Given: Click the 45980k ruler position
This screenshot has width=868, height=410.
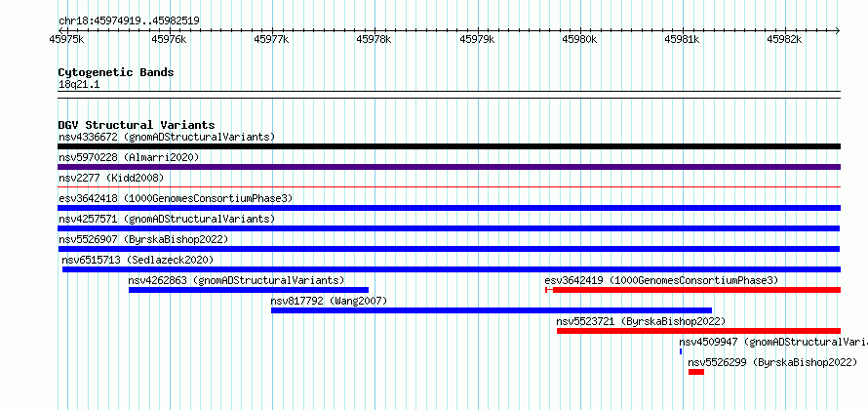Looking at the screenshot, I should pos(579,39).
